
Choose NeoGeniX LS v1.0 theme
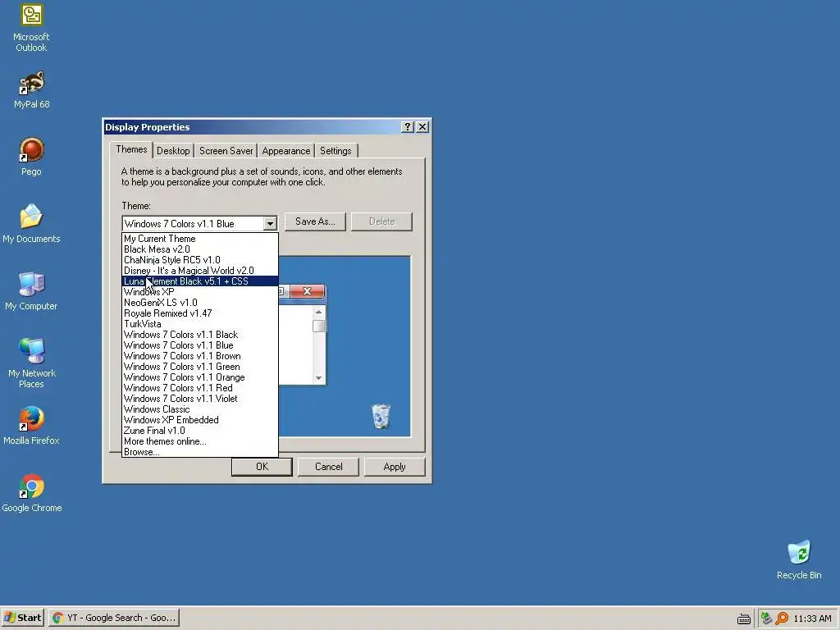click(x=200, y=303)
